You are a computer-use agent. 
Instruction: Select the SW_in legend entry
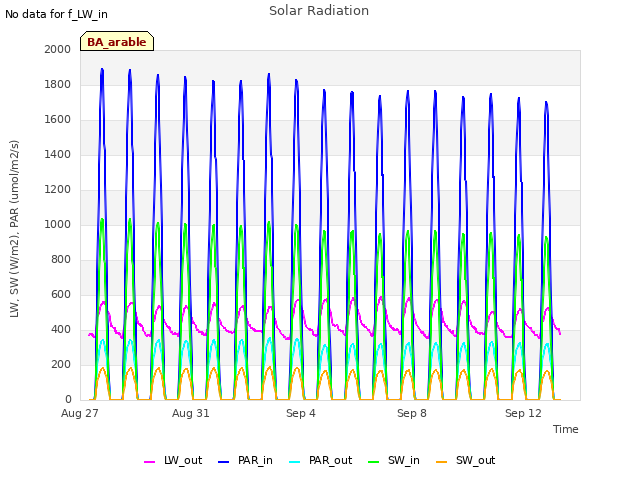click(393, 461)
